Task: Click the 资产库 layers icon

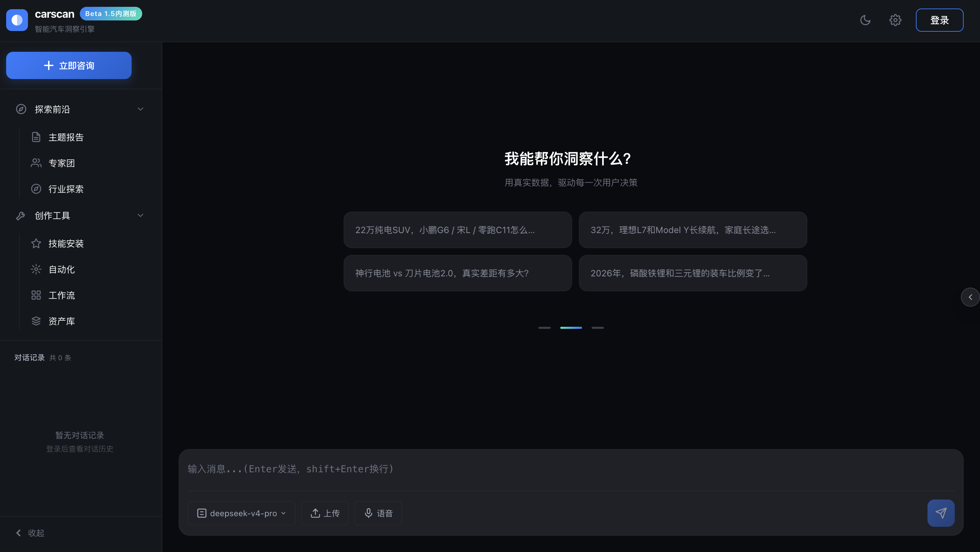Action: point(36,321)
